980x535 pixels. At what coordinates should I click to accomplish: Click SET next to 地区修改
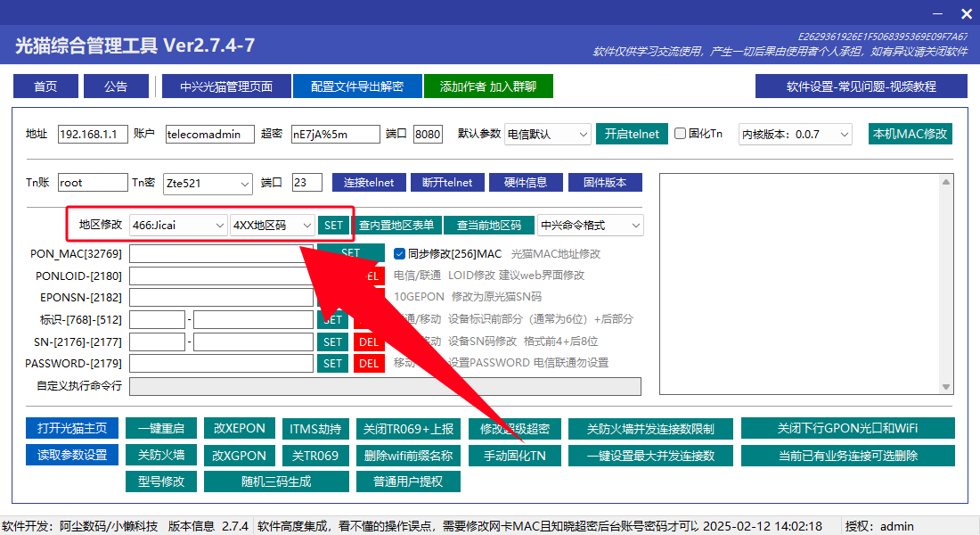click(x=333, y=226)
